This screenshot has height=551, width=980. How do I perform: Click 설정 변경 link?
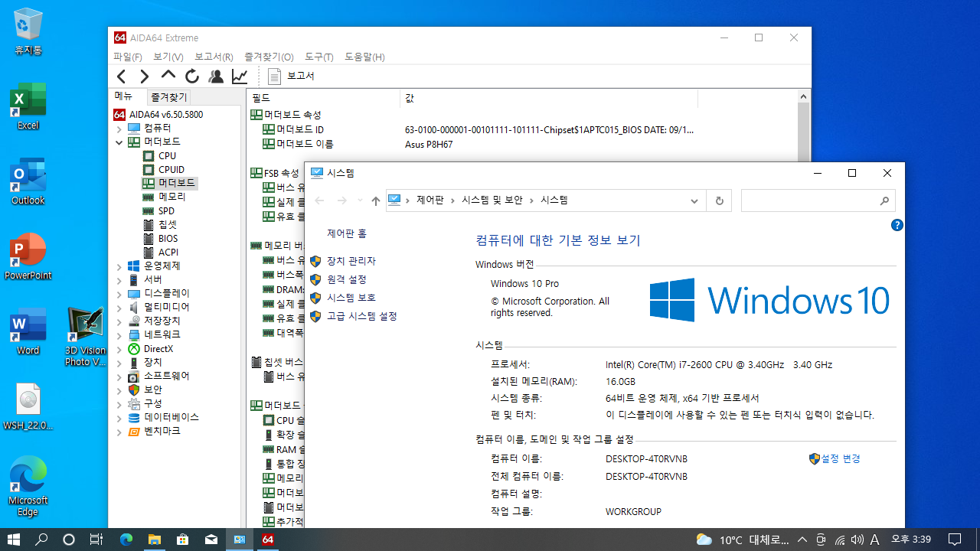841,458
